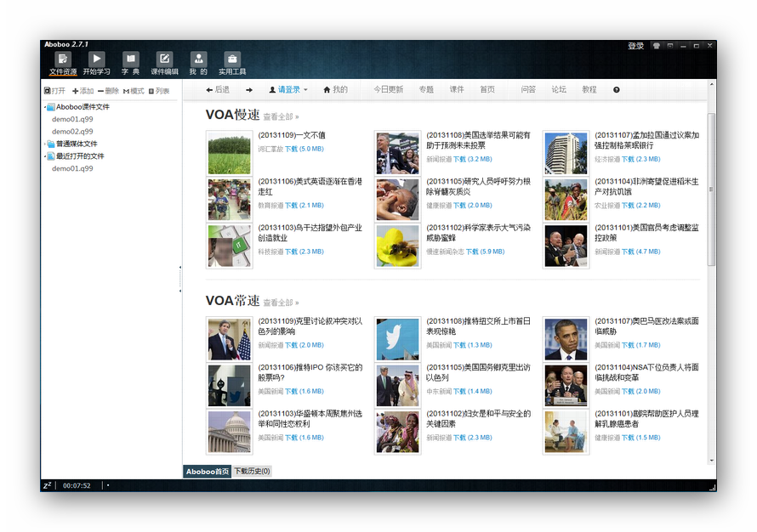Open the 论坛 menu item
The width and height of the screenshot is (757, 532).
click(559, 89)
